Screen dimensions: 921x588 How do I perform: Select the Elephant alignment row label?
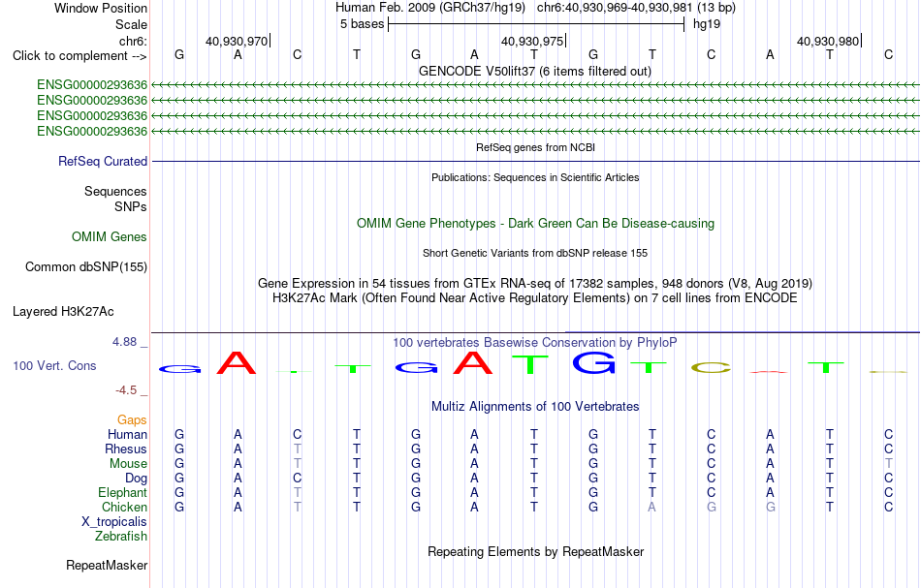[122, 492]
